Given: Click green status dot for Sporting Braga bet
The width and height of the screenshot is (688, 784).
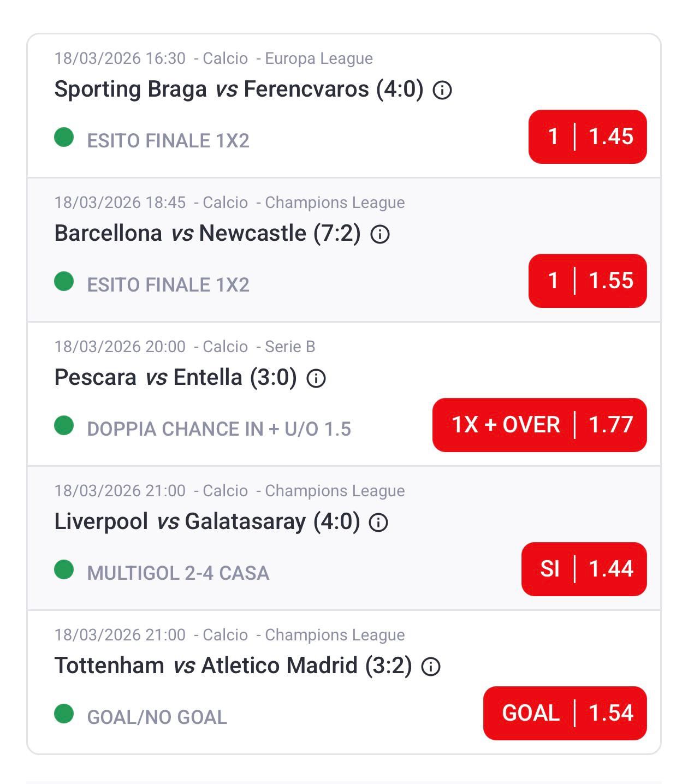Looking at the screenshot, I should click(x=64, y=138).
